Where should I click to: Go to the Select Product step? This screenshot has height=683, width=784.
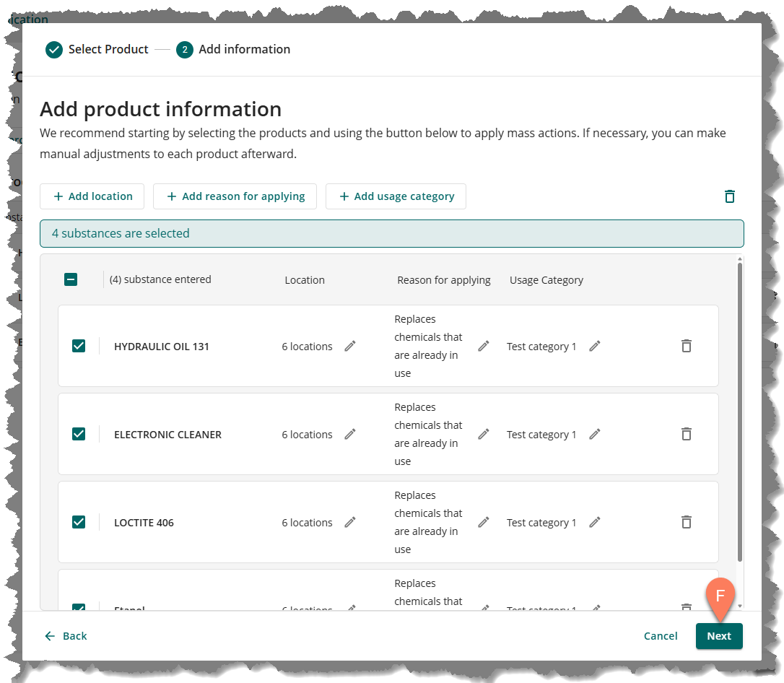(97, 50)
